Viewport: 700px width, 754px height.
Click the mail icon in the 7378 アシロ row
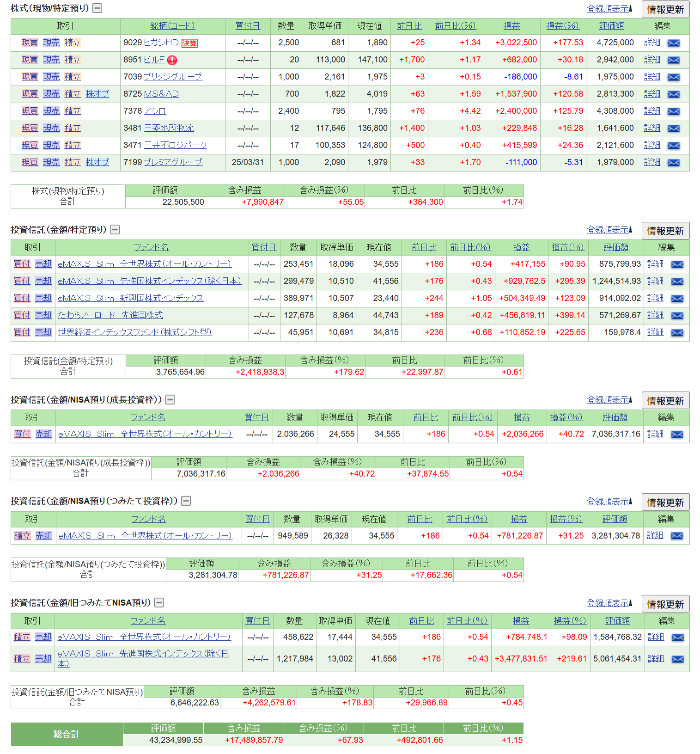pyautogui.click(x=673, y=111)
